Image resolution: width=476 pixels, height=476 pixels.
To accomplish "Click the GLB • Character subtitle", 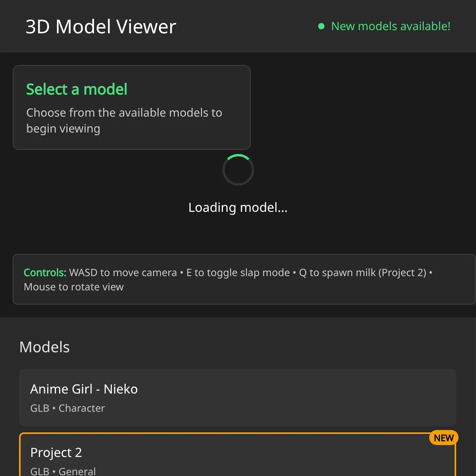I will [67, 408].
